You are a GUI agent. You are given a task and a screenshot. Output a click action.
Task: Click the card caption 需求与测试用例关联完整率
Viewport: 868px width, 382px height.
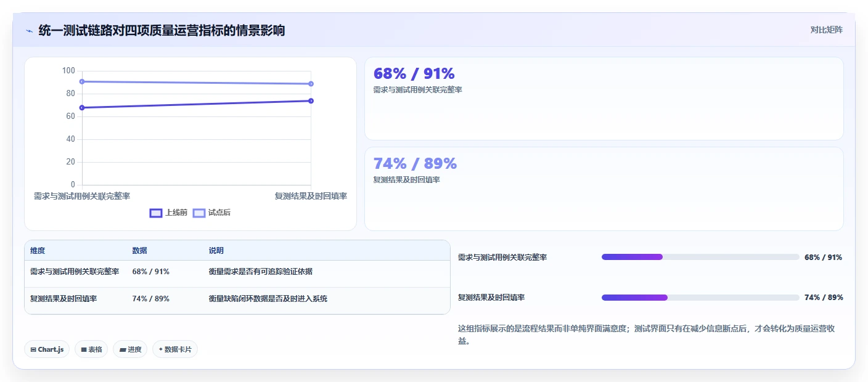(417, 90)
